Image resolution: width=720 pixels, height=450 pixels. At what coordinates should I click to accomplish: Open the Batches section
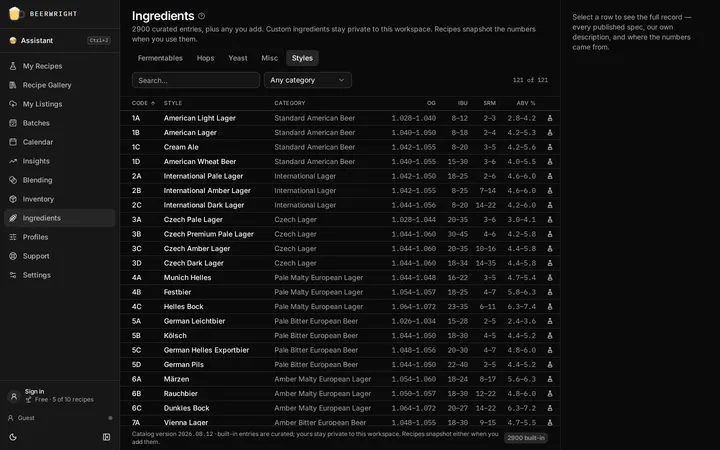(60, 123)
